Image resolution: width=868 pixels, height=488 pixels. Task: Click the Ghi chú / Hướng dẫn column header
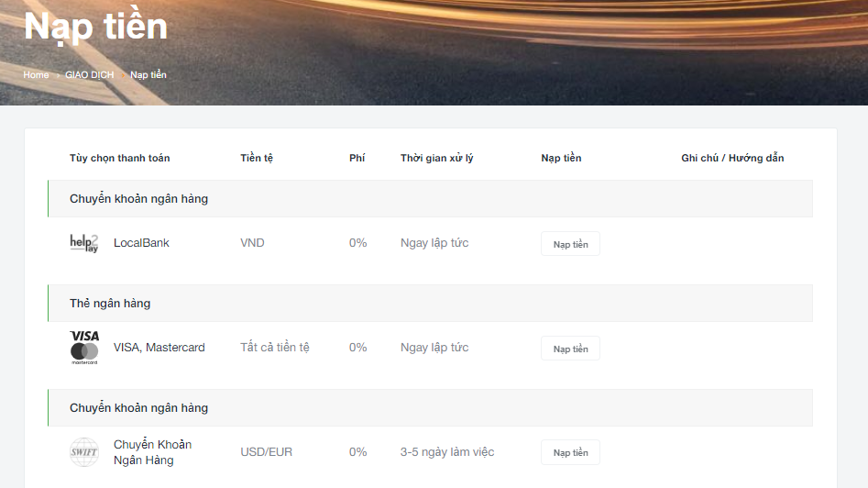732,158
